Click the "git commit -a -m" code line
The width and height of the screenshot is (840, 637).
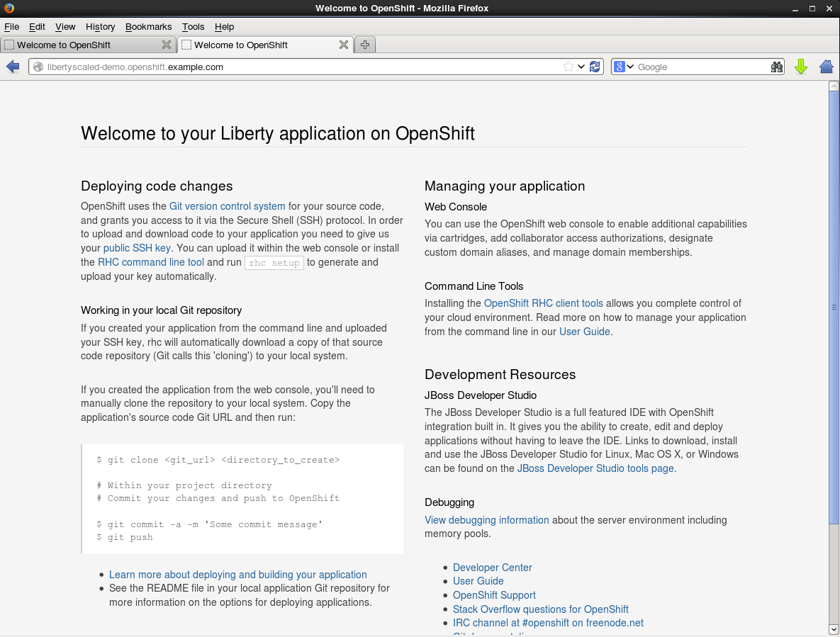[x=209, y=524]
